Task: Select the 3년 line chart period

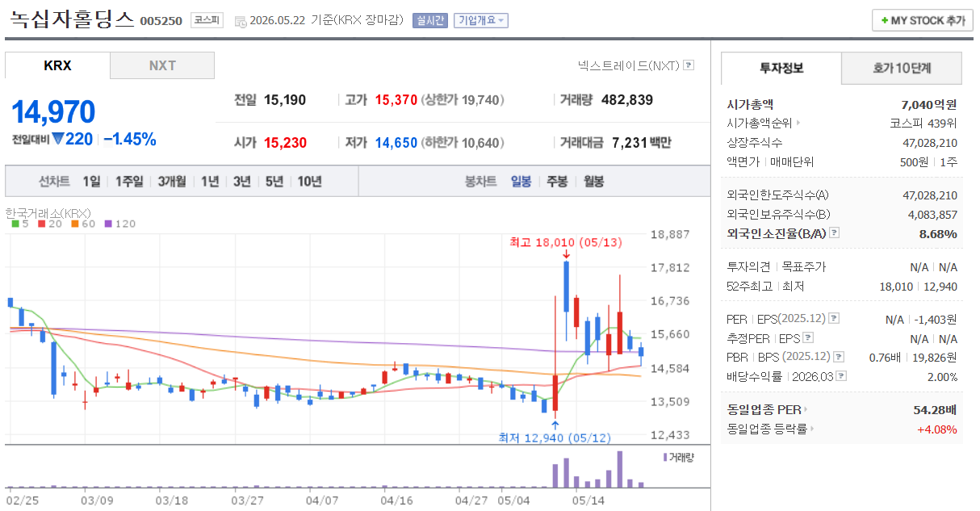Action: [242, 181]
